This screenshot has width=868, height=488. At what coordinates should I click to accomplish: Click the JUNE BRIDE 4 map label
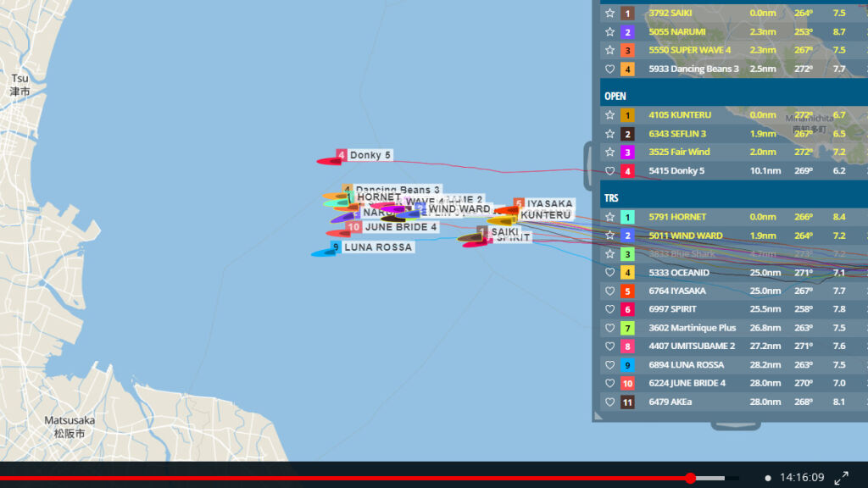click(x=401, y=227)
